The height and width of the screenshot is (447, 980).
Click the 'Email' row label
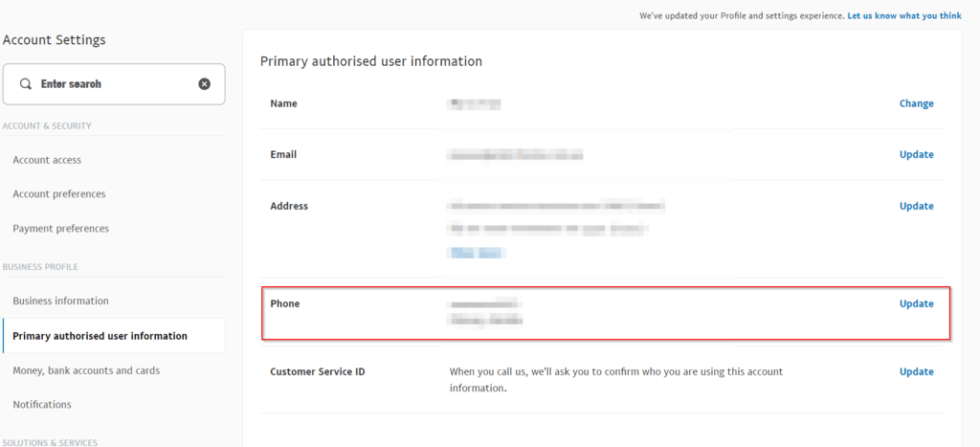tap(283, 154)
